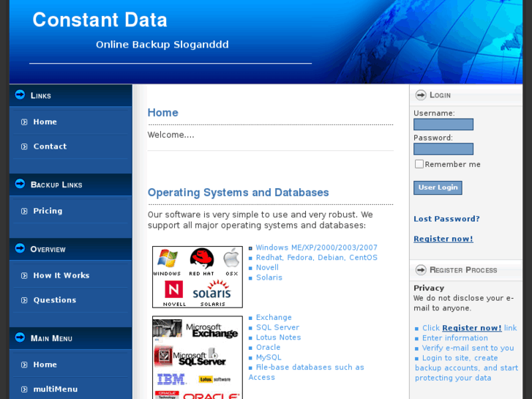Open the Questions menu item
Viewport: 532px width, 399px height.
pos(54,300)
